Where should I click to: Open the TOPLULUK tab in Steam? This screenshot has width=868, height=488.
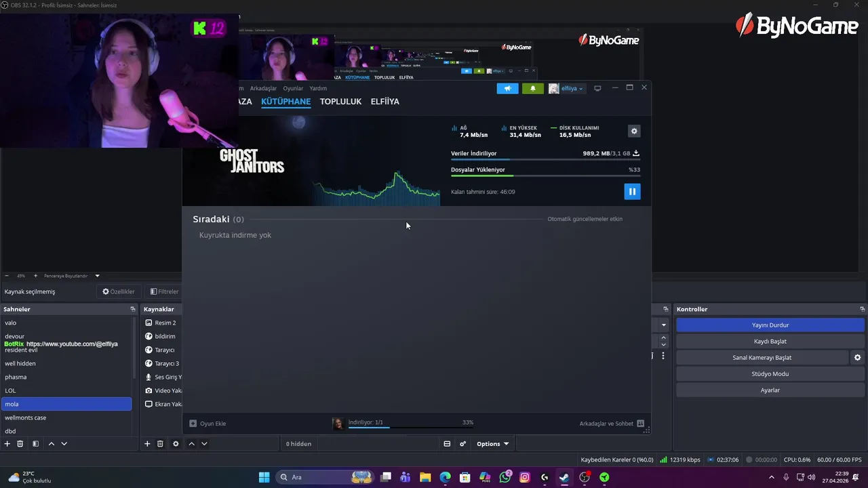(x=340, y=102)
